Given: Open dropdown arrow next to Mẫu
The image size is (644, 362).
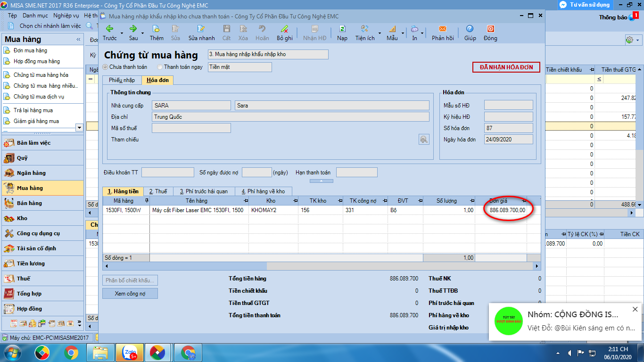Looking at the screenshot, I should (x=403, y=33).
